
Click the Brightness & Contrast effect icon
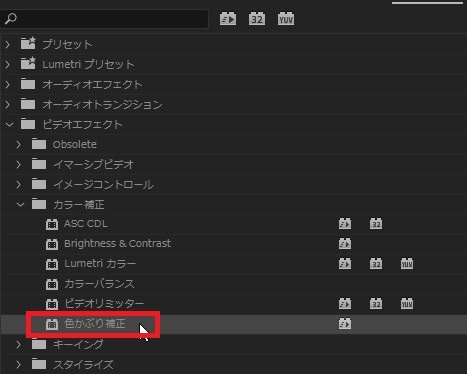[52, 244]
